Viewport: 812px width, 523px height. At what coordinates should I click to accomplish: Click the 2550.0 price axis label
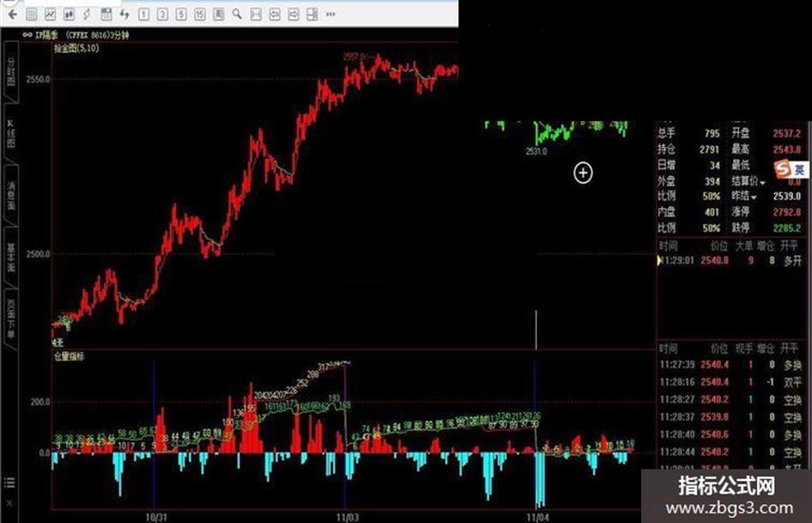(x=38, y=79)
